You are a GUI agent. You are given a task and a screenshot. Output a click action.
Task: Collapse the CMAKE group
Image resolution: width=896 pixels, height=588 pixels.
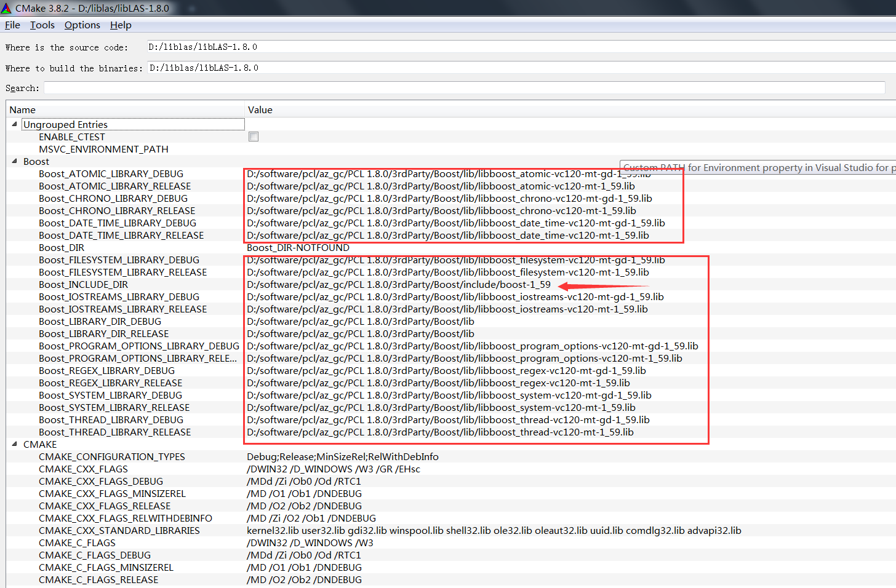pyautogui.click(x=14, y=444)
